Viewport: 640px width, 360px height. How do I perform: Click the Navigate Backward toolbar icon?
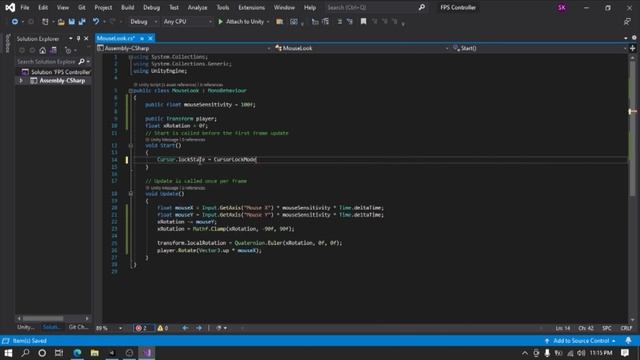[x=15, y=22]
